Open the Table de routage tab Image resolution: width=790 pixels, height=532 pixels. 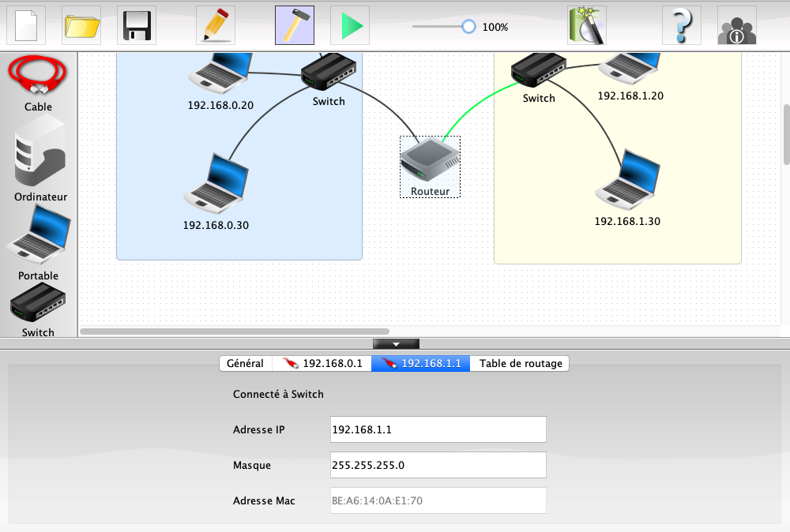pos(520,363)
